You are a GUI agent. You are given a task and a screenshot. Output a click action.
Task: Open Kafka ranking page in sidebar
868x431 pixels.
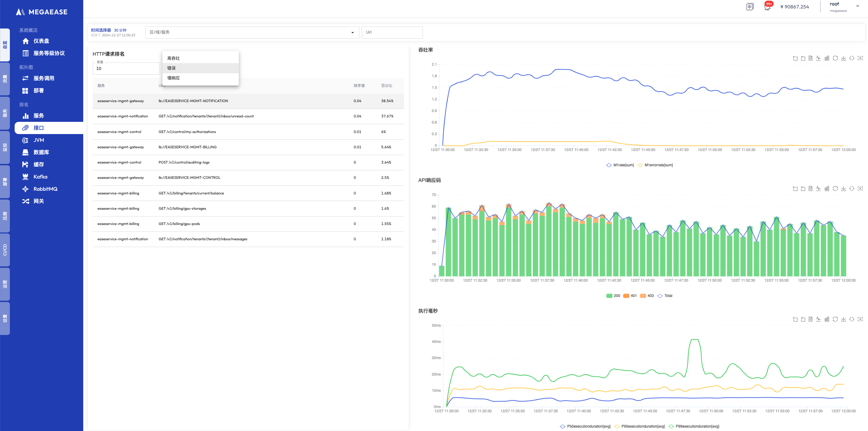pos(40,177)
